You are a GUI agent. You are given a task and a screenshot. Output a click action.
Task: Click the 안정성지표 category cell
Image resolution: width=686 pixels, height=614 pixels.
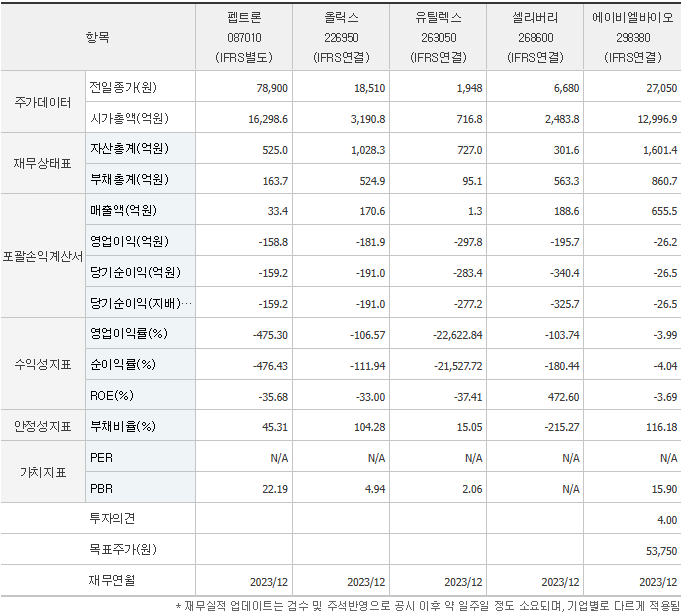pyautogui.click(x=43, y=426)
